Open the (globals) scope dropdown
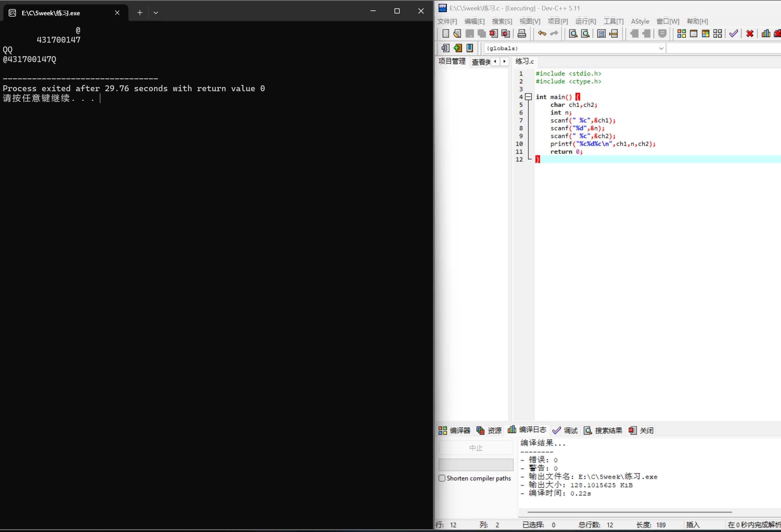The width and height of the screenshot is (781, 532). tap(661, 49)
